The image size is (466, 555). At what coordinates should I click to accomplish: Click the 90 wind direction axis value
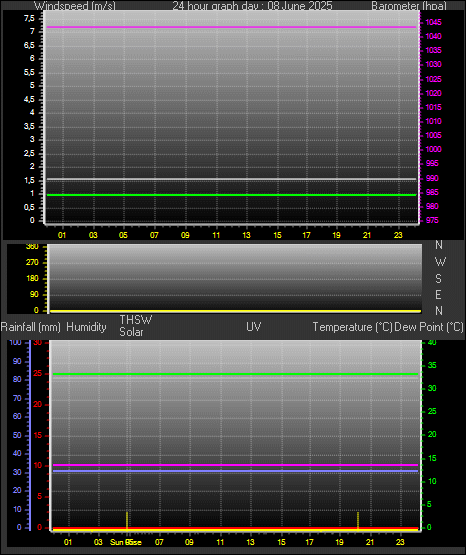[x=34, y=294]
